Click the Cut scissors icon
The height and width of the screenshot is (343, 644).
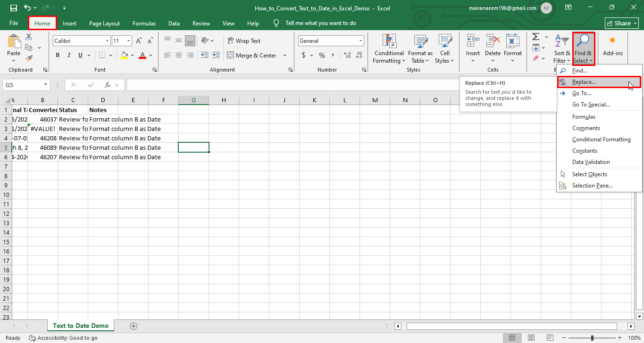point(29,37)
